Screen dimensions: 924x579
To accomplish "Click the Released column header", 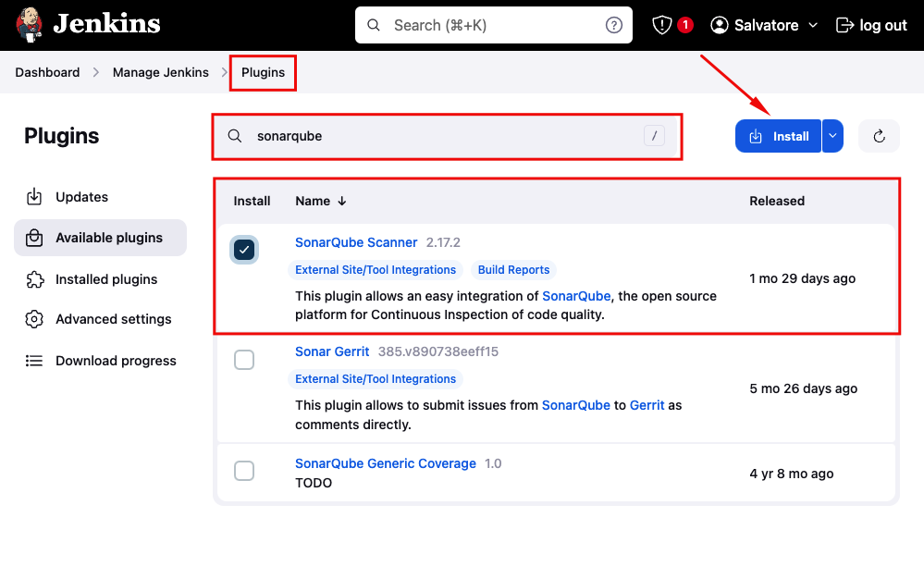I will [x=777, y=201].
